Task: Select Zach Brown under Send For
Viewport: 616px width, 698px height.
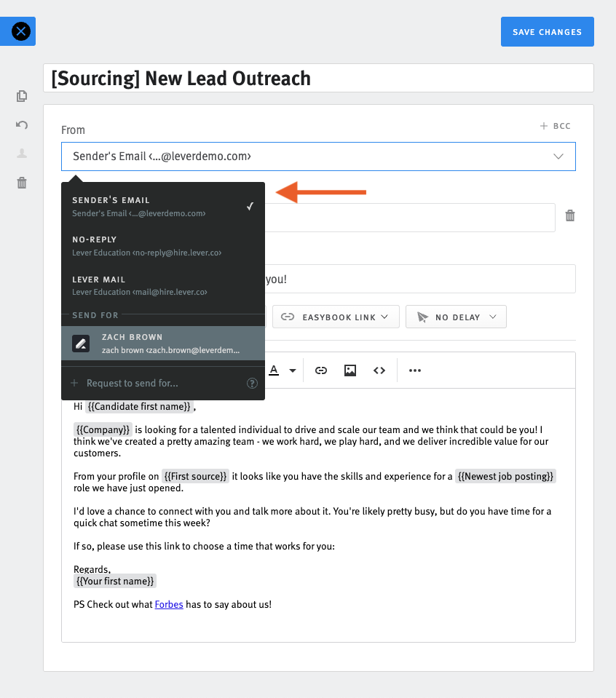Action: point(163,344)
